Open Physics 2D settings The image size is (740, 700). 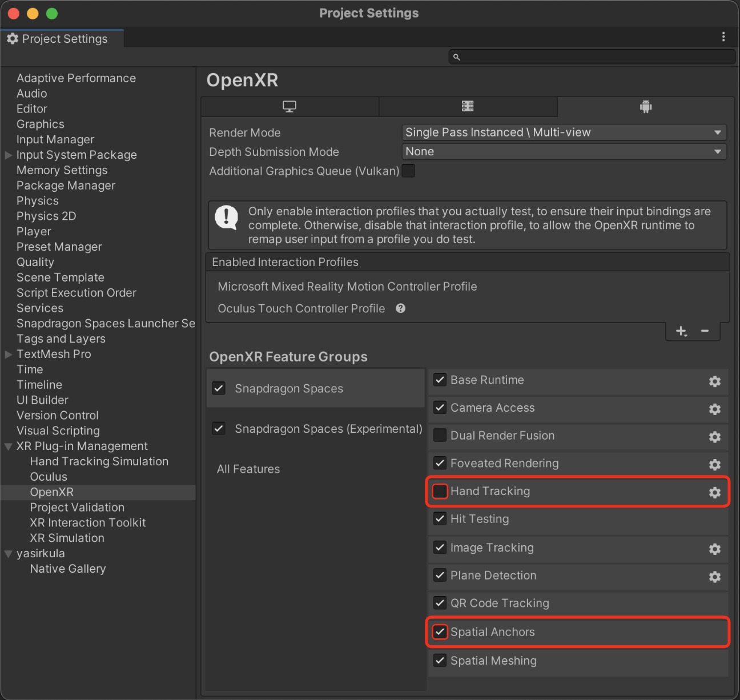tap(46, 216)
